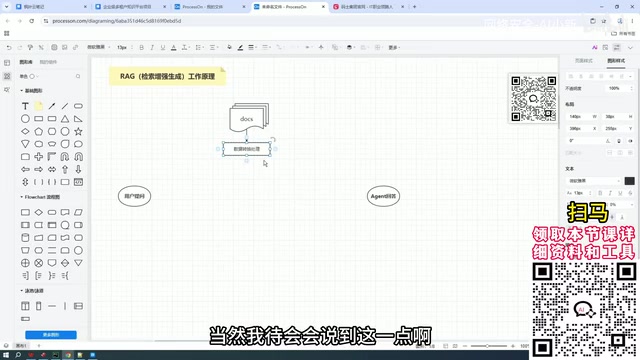The height and width of the screenshot is (360, 640).
Task: Open font dropdown in text panel
Action: coord(594,181)
